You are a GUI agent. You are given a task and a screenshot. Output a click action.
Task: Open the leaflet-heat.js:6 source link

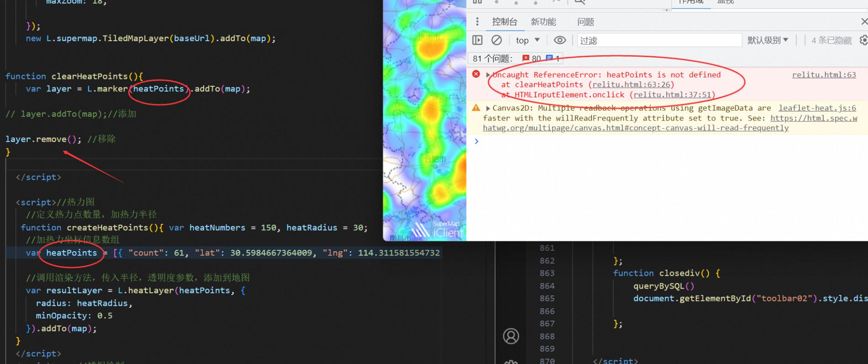coord(817,108)
